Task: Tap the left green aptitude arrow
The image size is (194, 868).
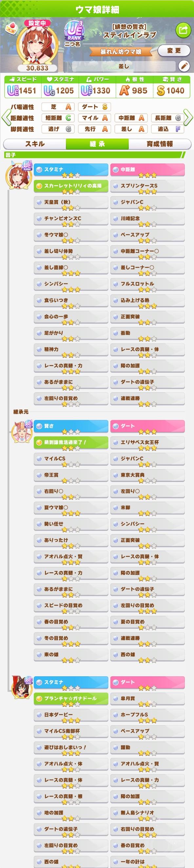Action: click(x=5, y=118)
